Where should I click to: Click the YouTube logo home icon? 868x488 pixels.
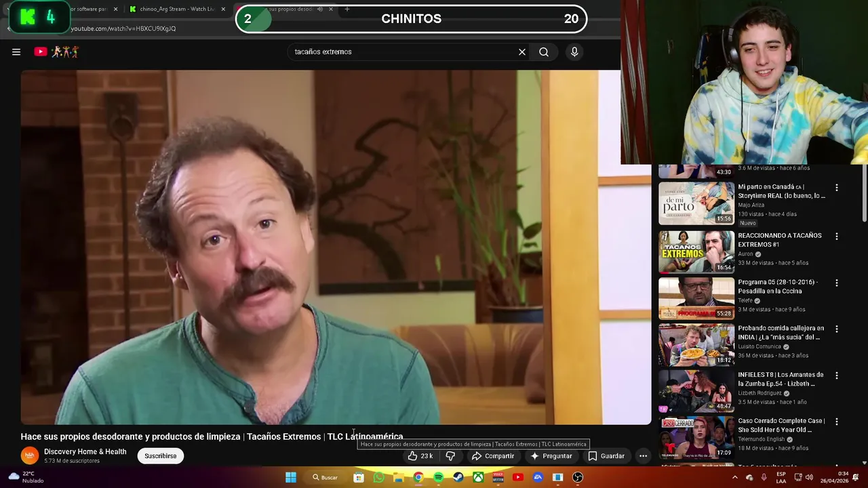[57, 52]
